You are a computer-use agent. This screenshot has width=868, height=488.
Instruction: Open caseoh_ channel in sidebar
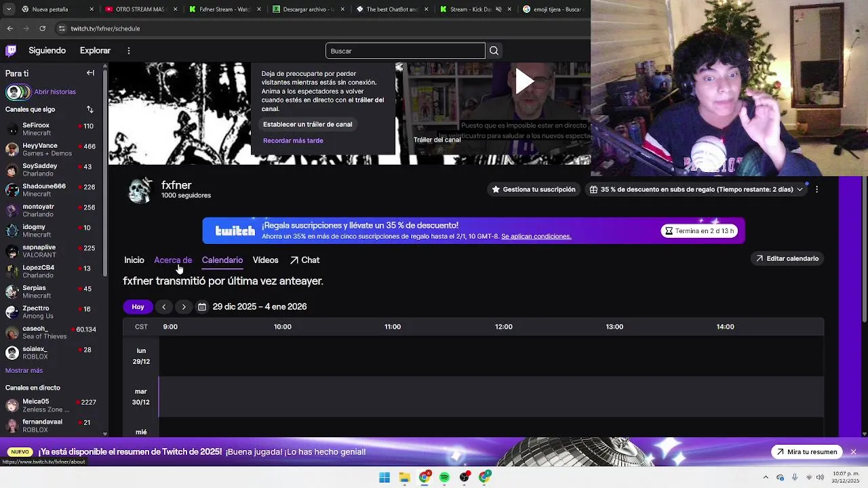pyautogui.click(x=50, y=332)
